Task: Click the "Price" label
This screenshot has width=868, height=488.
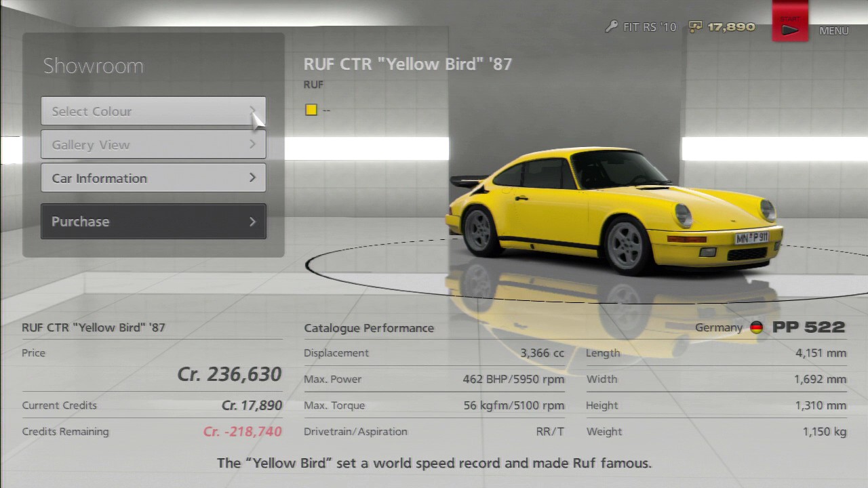Action: coord(33,353)
